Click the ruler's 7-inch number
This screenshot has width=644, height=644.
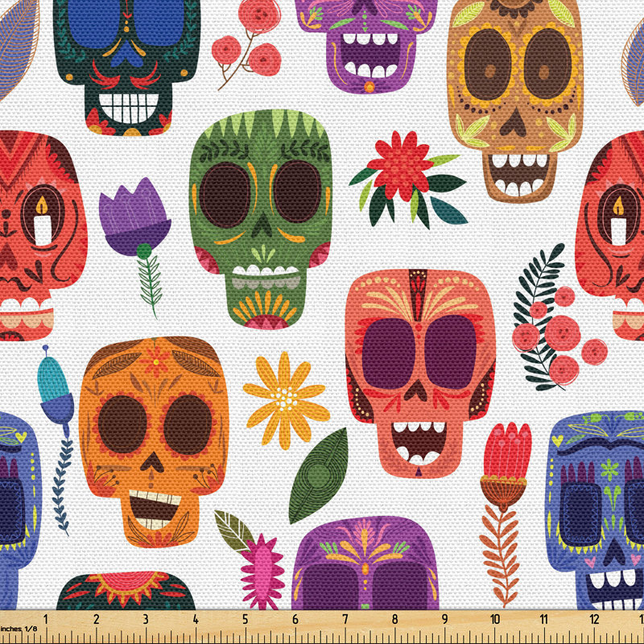(345, 619)
